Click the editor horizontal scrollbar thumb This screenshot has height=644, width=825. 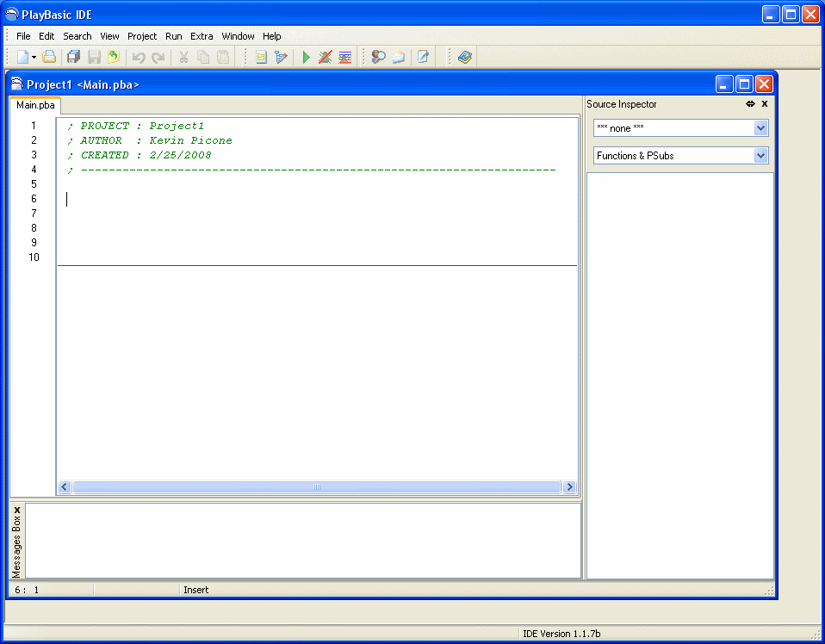click(316, 486)
